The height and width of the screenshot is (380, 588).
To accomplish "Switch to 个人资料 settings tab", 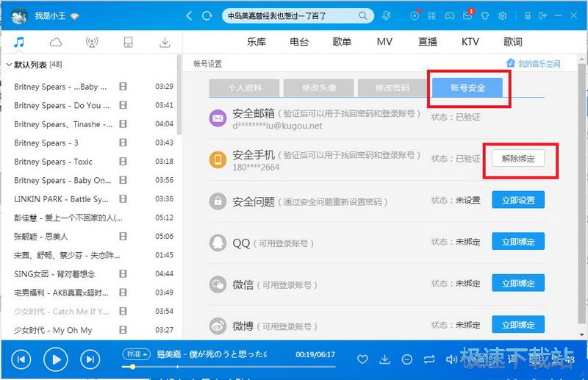I will [244, 87].
